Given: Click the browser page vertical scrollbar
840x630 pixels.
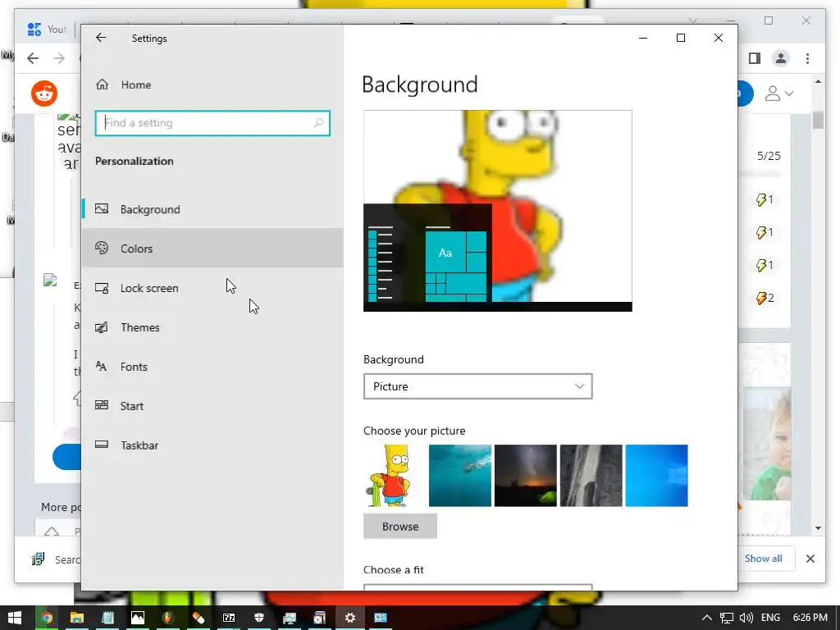Looking at the screenshot, I should [818, 120].
